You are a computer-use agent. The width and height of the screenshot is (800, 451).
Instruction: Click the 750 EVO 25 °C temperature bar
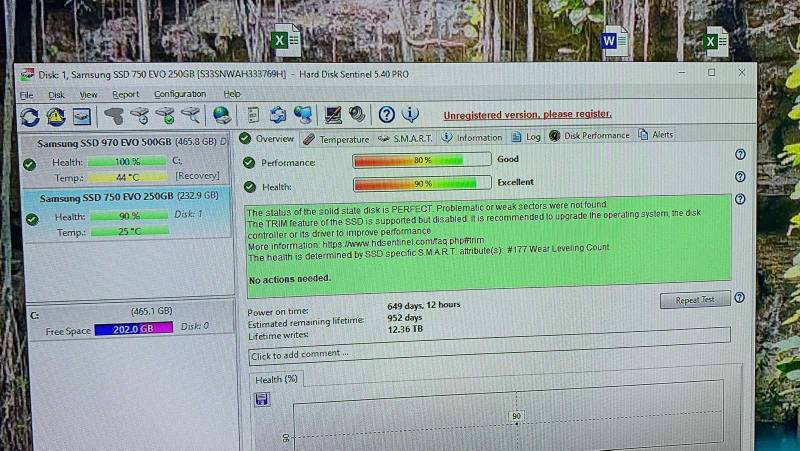tap(130, 232)
